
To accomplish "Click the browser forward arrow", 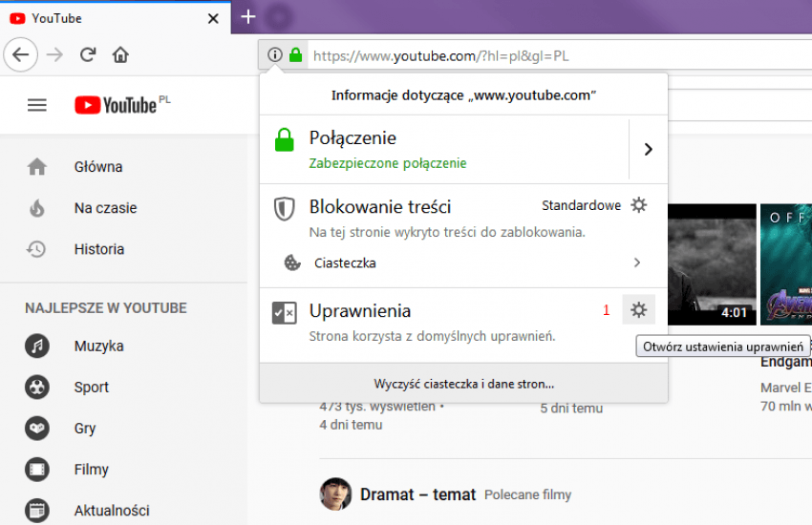I will [x=54, y=54].
